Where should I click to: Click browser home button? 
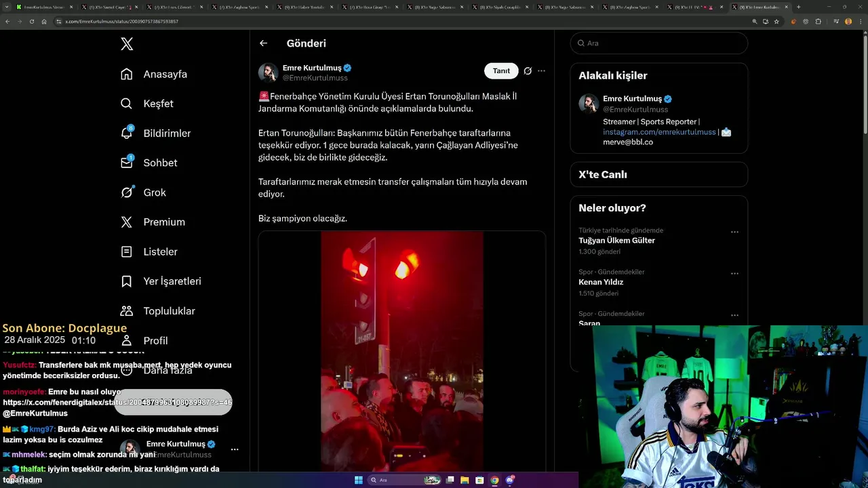click(x=44, y=21)
